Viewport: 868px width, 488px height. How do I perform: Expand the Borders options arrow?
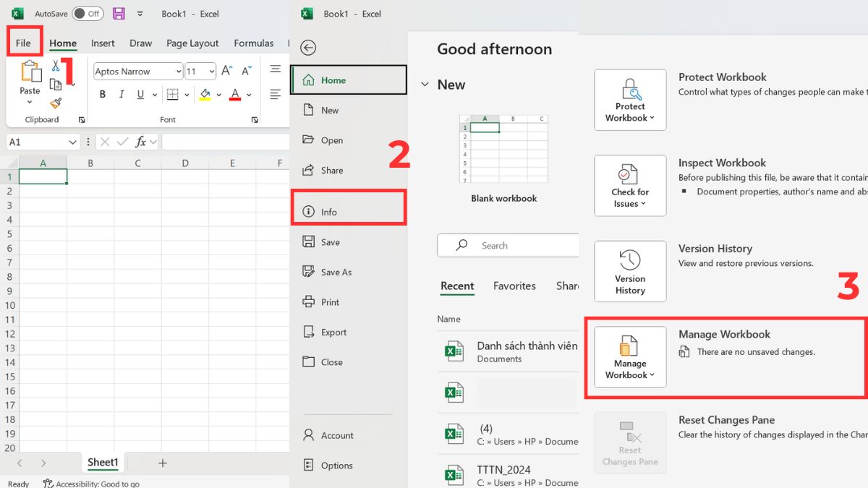click(188, 95)
